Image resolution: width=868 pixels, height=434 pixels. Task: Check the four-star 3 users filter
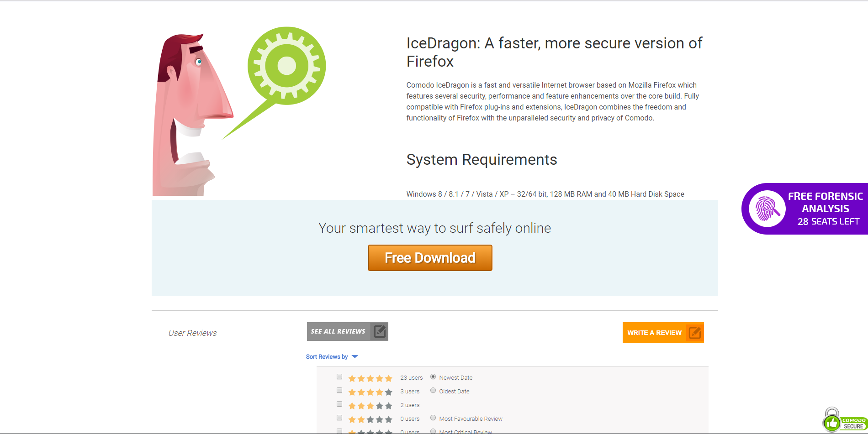[339, 390]
